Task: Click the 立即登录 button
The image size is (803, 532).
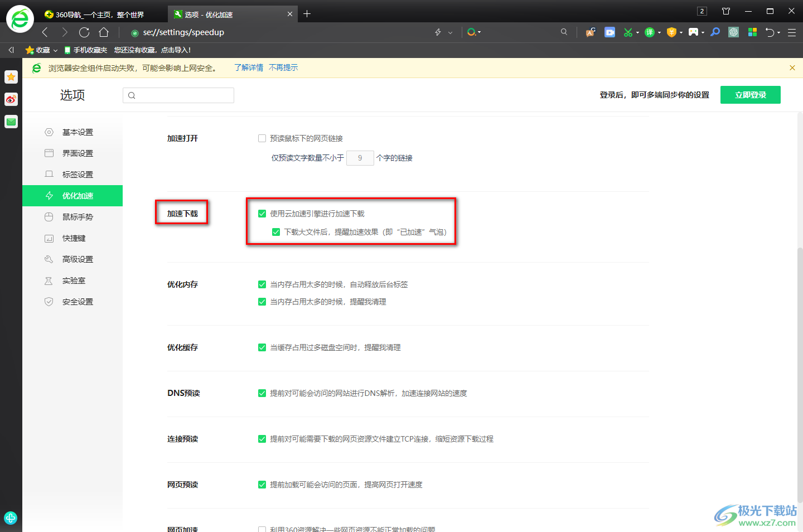Action: point(750,95)
